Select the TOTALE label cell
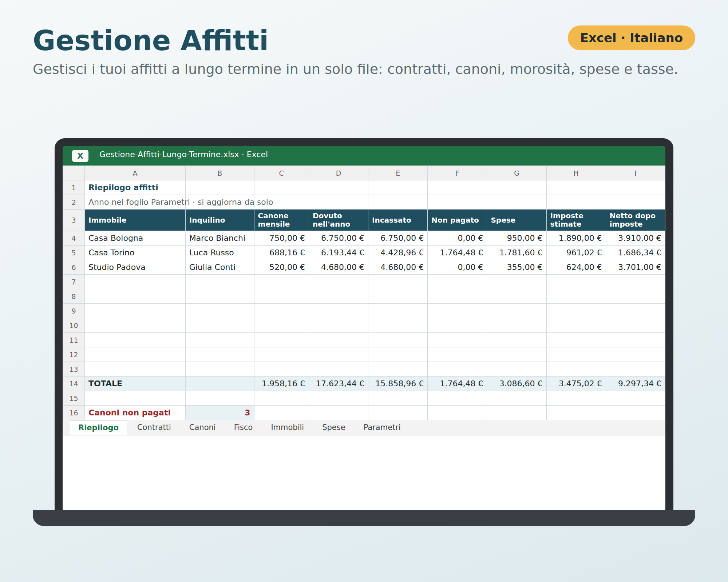 coord(135,384)
